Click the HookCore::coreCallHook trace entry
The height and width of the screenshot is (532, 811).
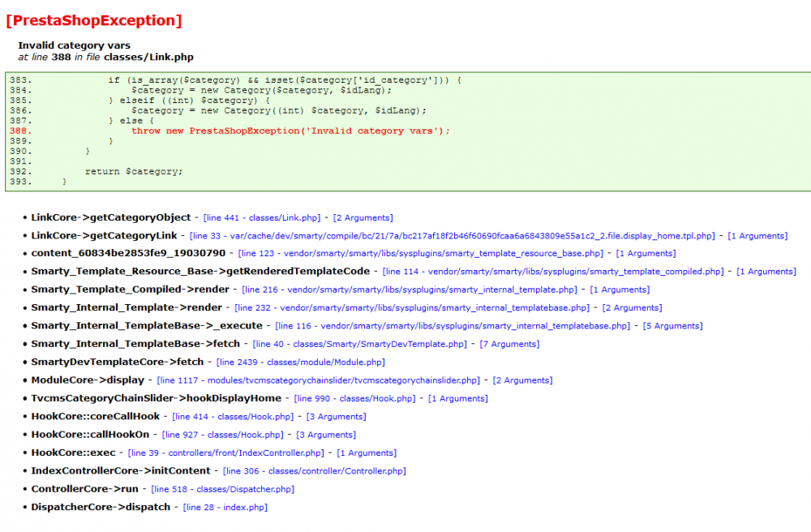pyautogui.click(x=95, y=417)
